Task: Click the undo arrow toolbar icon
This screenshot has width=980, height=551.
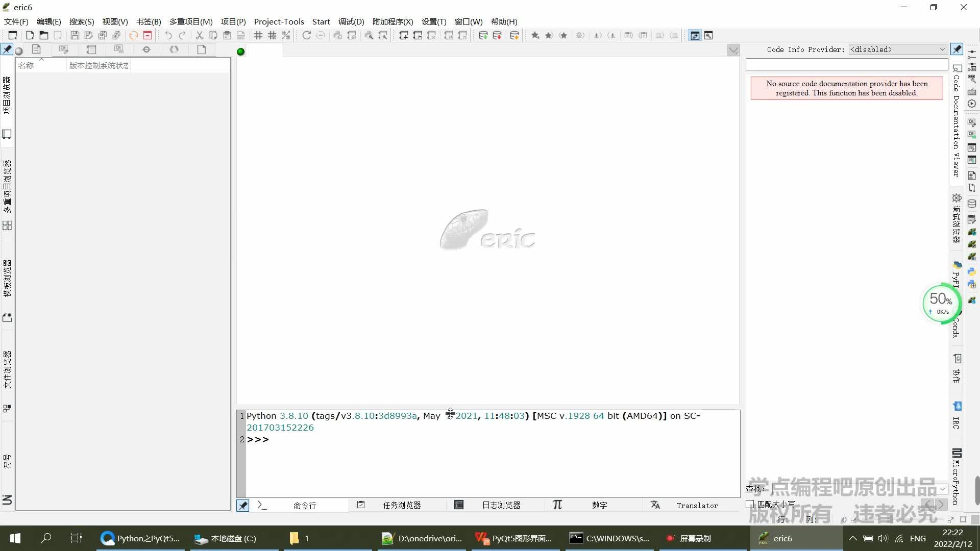Action: click(168, 35)
